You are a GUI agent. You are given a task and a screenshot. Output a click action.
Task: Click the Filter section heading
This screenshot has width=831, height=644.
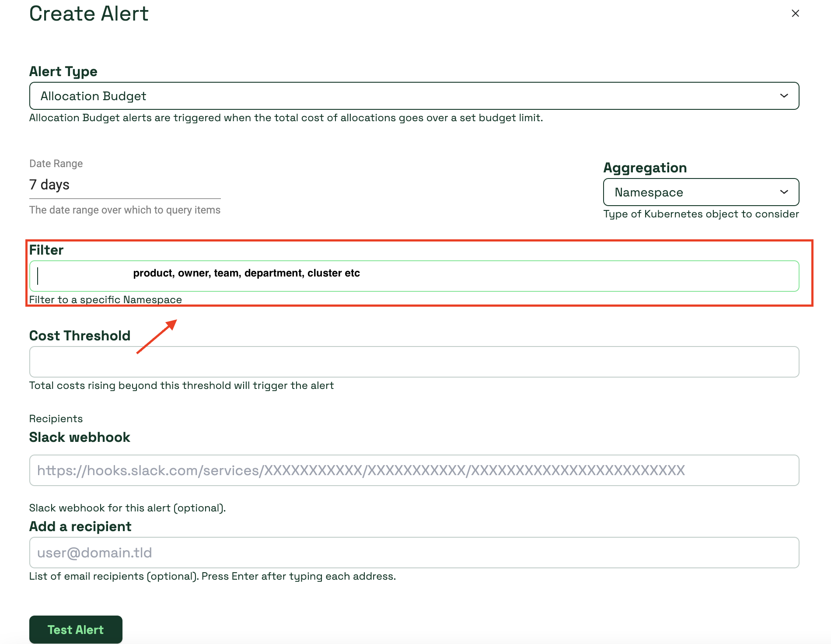tap(46, 249)
